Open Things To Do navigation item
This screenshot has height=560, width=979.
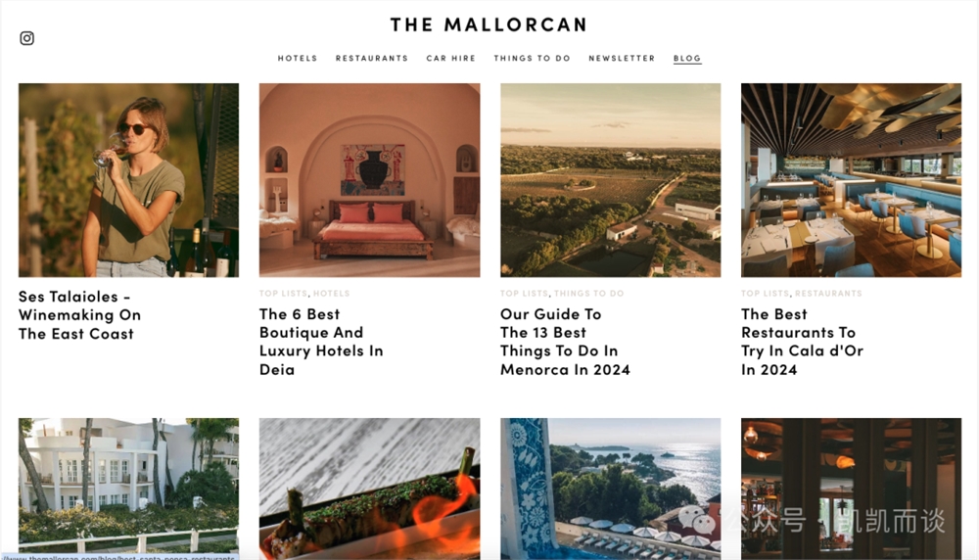click(x=533, y=58)
